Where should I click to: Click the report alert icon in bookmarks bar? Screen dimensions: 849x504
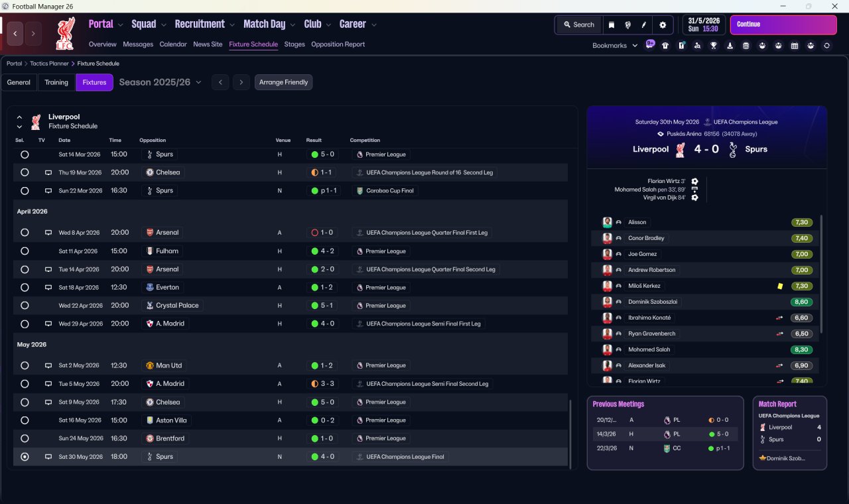click(x=681, y=46)
